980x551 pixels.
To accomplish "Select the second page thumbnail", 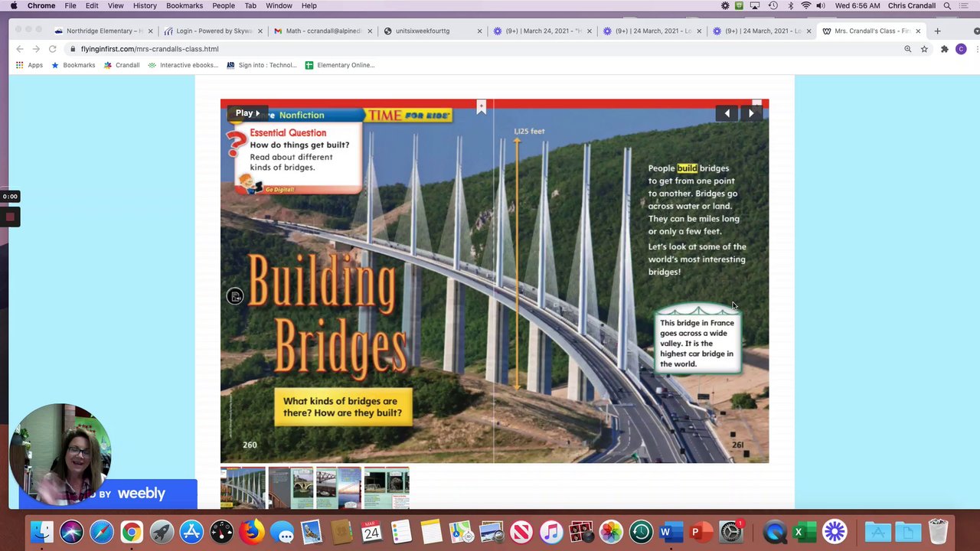I will click(291, 487).
